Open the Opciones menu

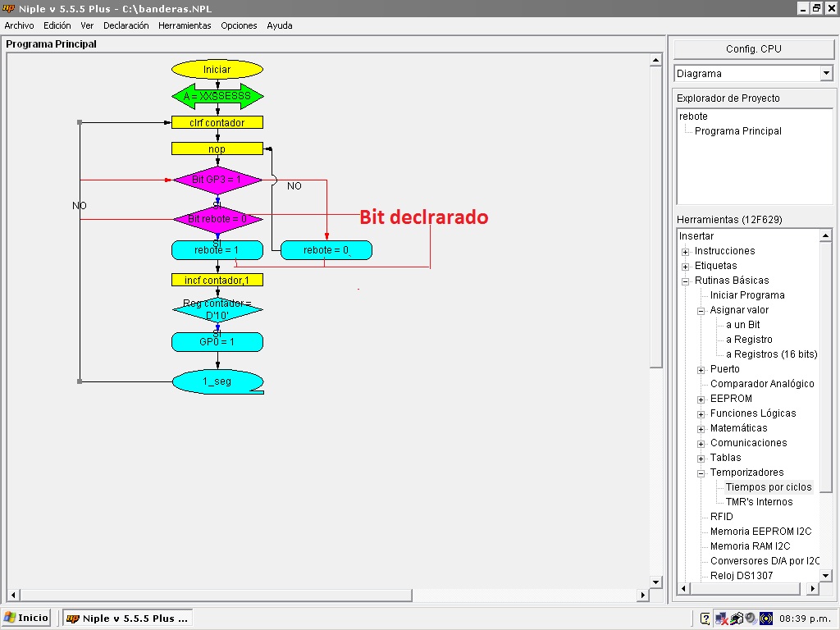[239, 25]
